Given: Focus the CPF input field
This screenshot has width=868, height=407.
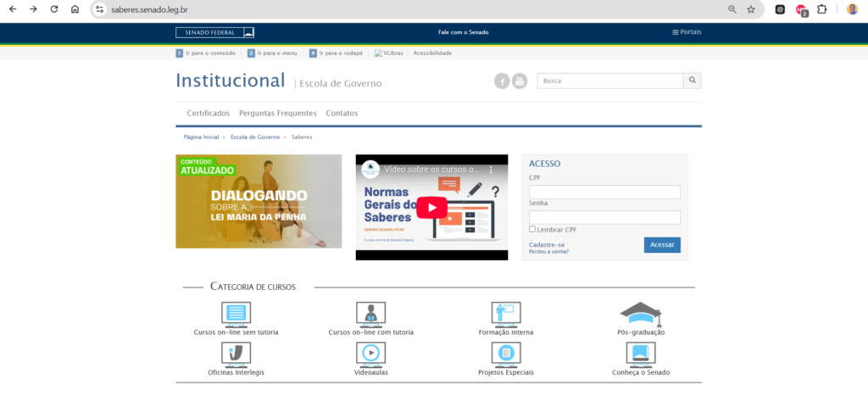Looking at the screenshot, I should 604,192.
